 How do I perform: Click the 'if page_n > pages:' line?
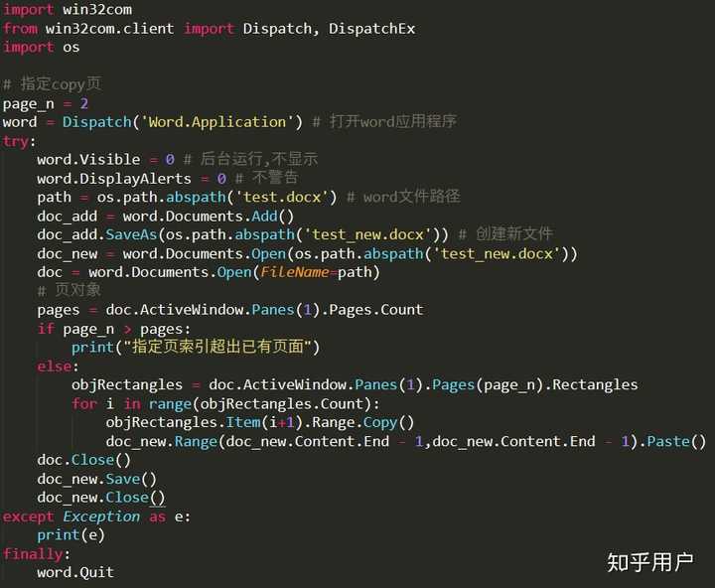[114, 329]
